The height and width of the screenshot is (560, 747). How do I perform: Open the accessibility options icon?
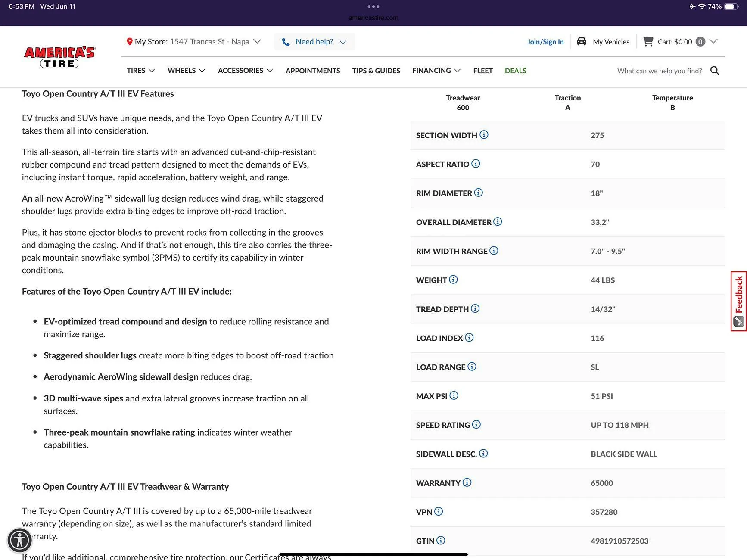pos(20,540)
